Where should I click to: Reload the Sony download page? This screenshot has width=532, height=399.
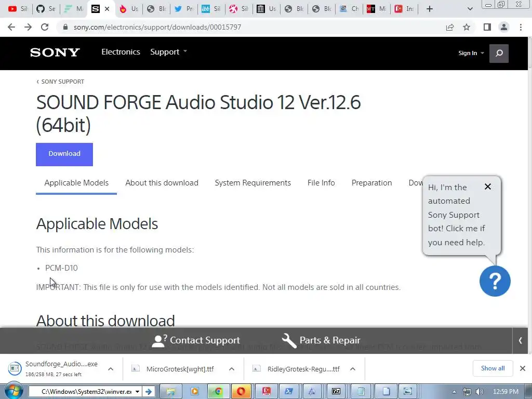coord(45,27)
